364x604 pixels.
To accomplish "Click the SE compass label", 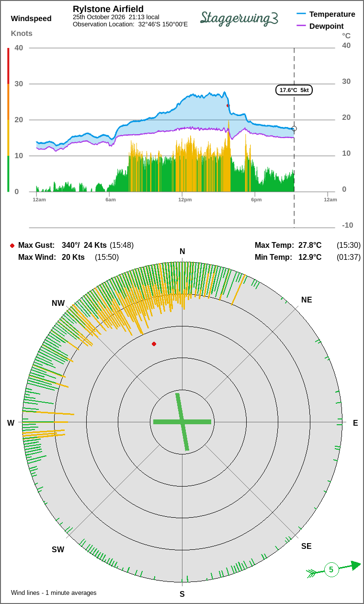I will (x=307, y=546).
